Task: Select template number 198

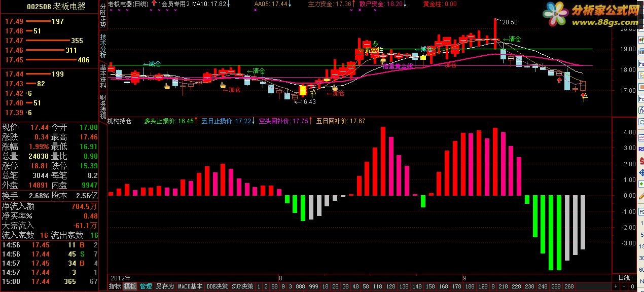Action: (483, 286)
